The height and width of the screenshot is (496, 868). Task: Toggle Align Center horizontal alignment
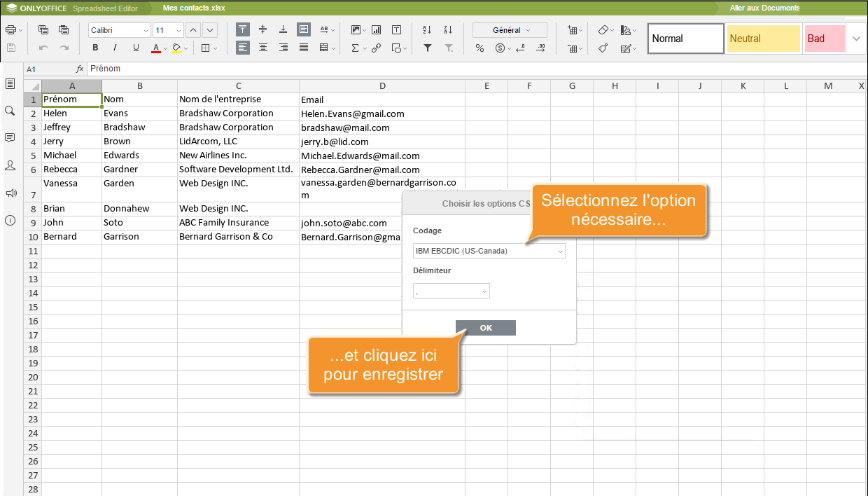[263, 48]
